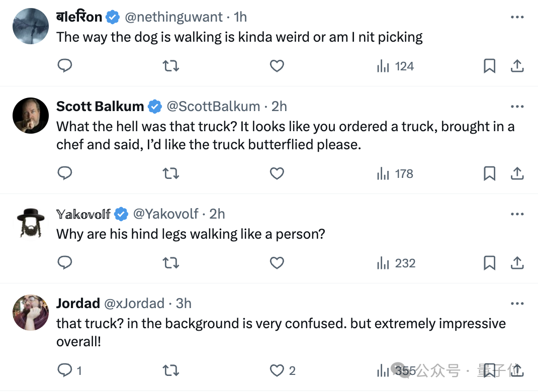Reply to Scott Balkum's truck tweet
The height and width of the screenshot is (392, 538).
click(65, 173)
